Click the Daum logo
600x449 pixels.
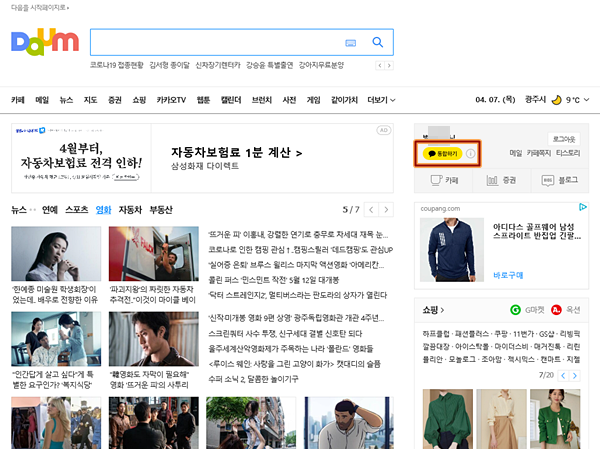[45, 42]
